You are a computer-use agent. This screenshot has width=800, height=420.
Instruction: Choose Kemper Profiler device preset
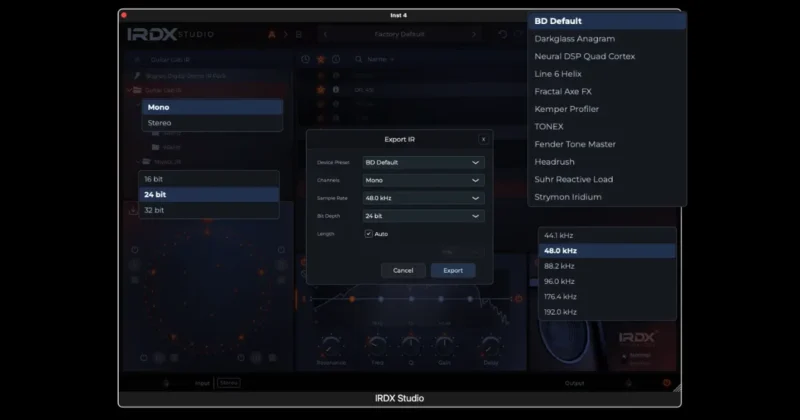click(607, 109)
